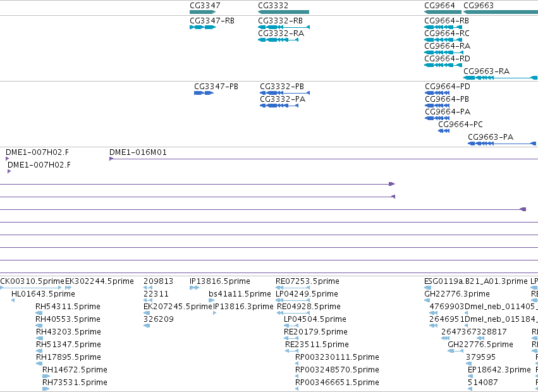
Task: Select the RH14672.5prime EST label
Action: (75, 370)
